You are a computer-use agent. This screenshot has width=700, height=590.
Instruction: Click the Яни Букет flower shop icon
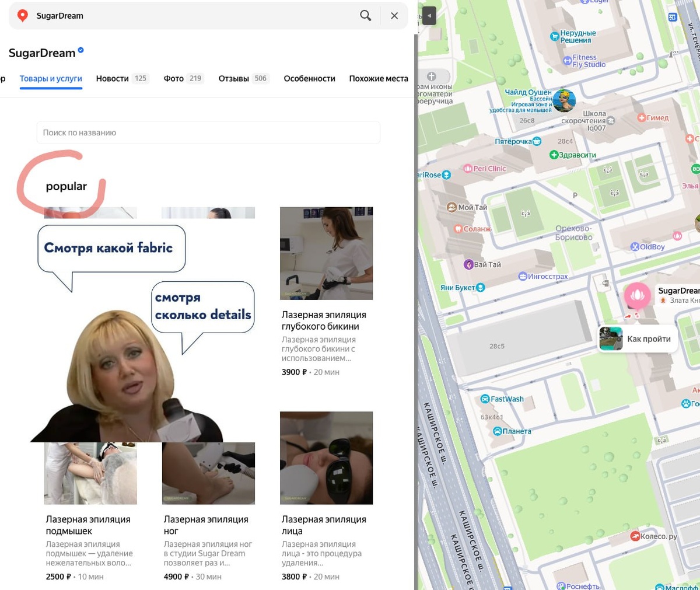click(x=481, y=287)
